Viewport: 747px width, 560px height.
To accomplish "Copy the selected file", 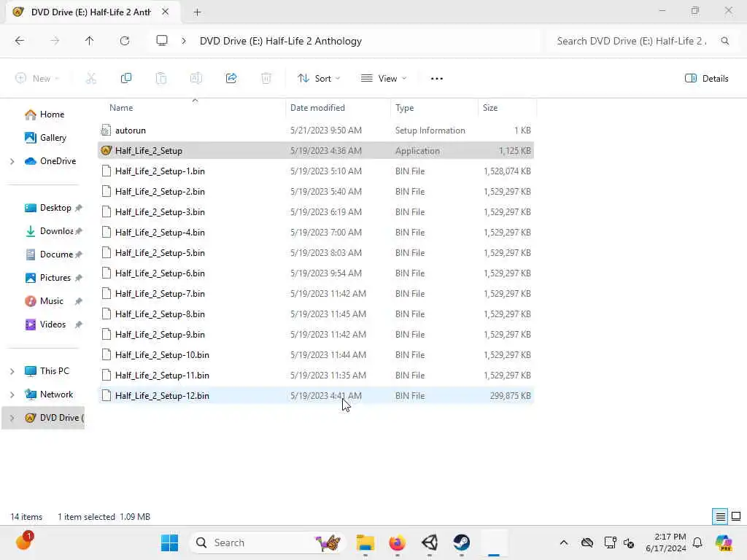I will tap(125, 78).
